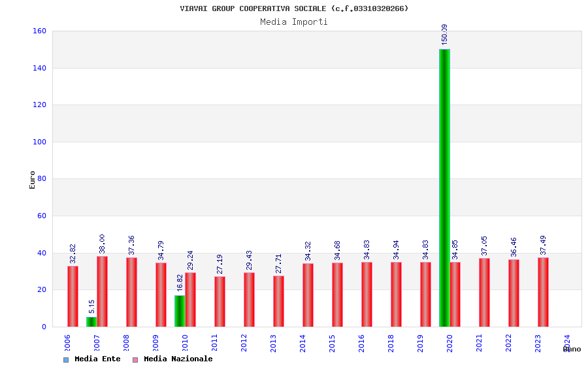Click the red 34.85 bar for 2020
Screen dimensions: 588x392
coord(455,295)
